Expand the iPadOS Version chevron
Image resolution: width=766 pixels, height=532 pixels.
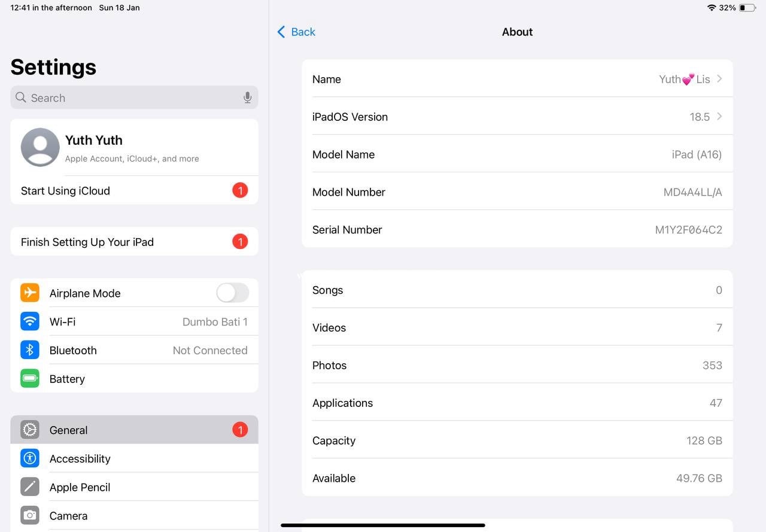719,117
